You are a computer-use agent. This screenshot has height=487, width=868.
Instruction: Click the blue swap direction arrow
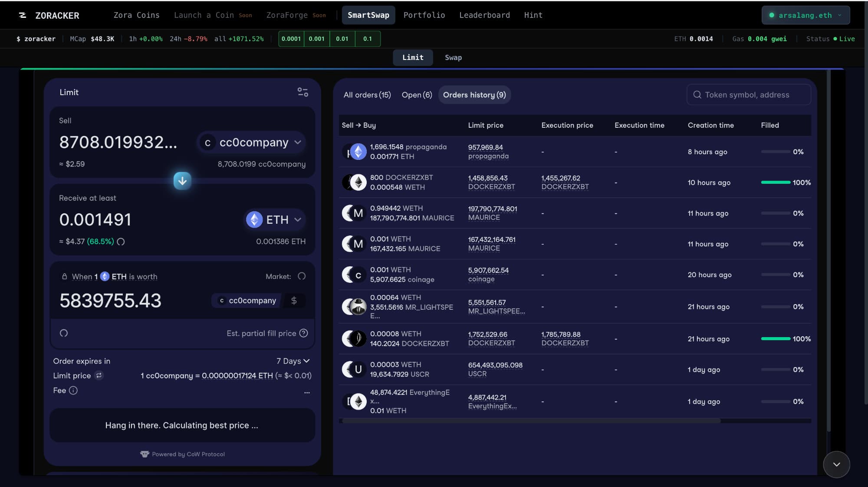[x=182, y=181]
